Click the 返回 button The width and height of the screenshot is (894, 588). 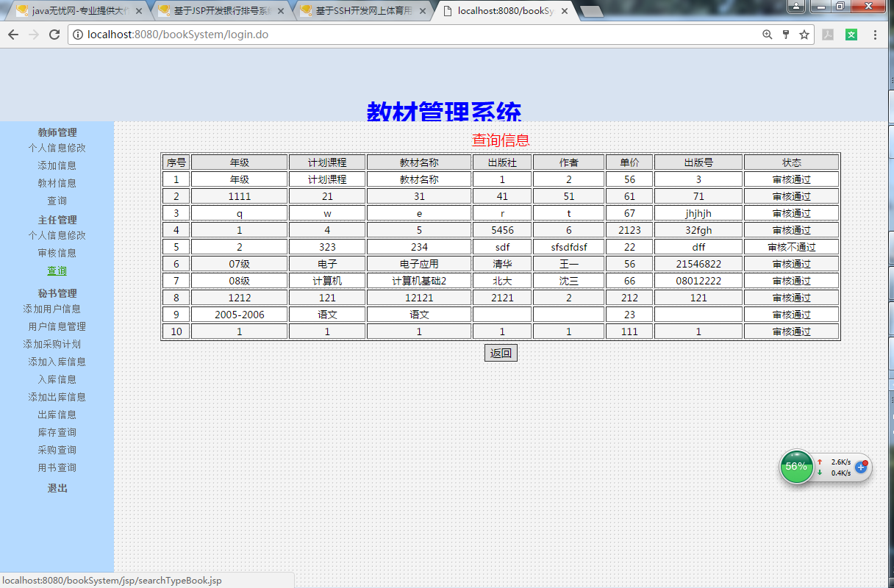[x=501, y=353]
